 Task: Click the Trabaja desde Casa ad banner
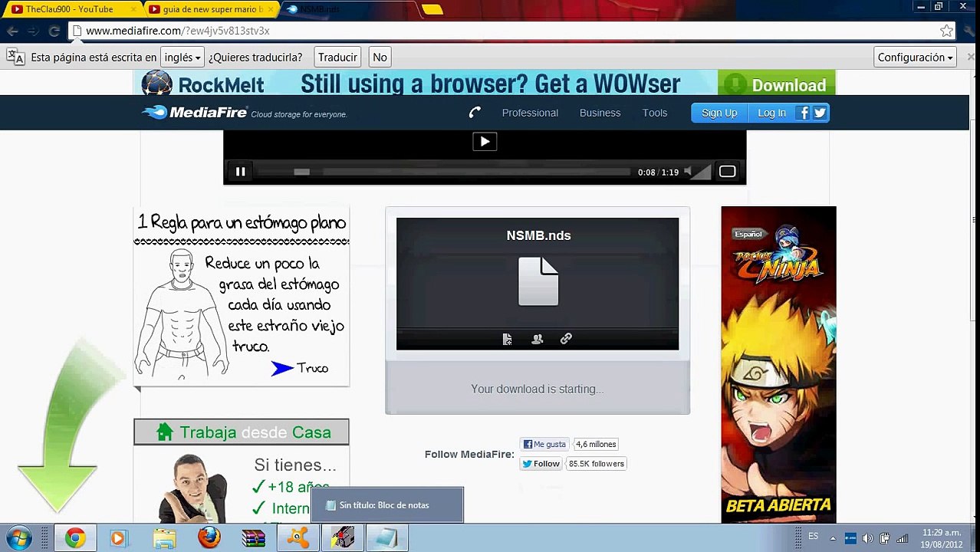point(242,432)
